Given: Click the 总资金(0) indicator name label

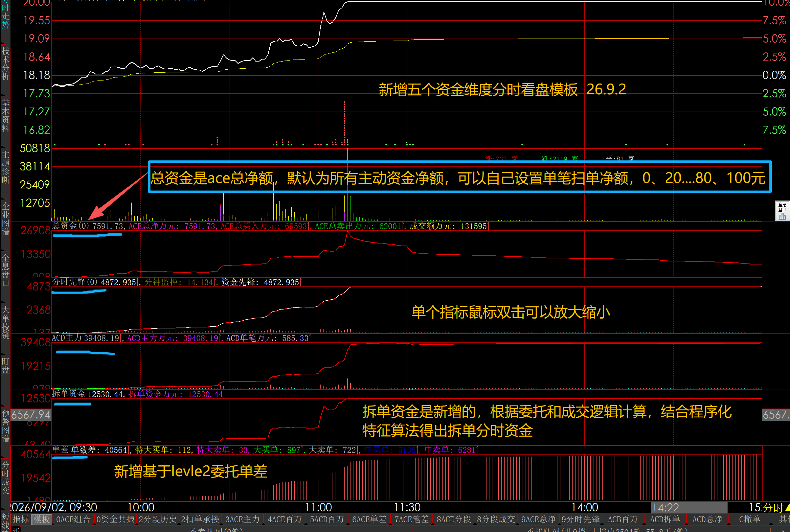Looking at the screenshot, I should (x=71, y=226).
